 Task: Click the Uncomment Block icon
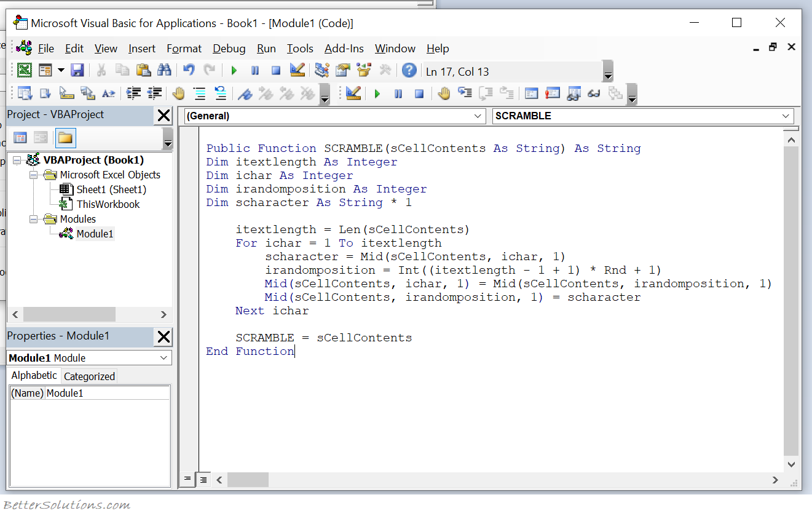coord(221,93)
